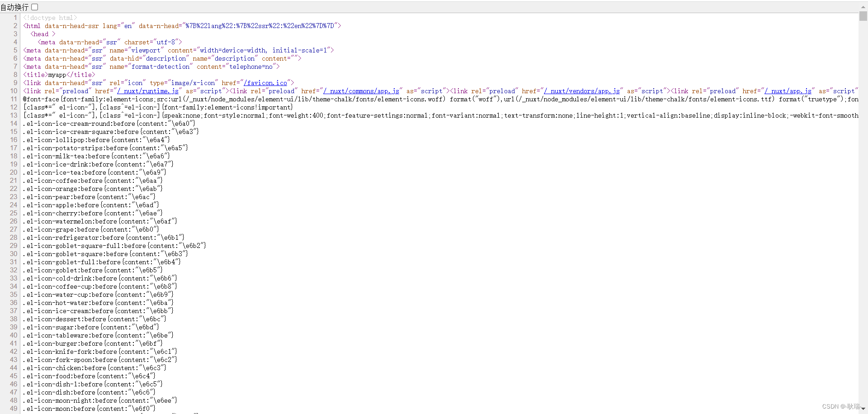Click the vertical scrollbar up arrow
This screenshot has width=868, height=414.
point(863,7)
